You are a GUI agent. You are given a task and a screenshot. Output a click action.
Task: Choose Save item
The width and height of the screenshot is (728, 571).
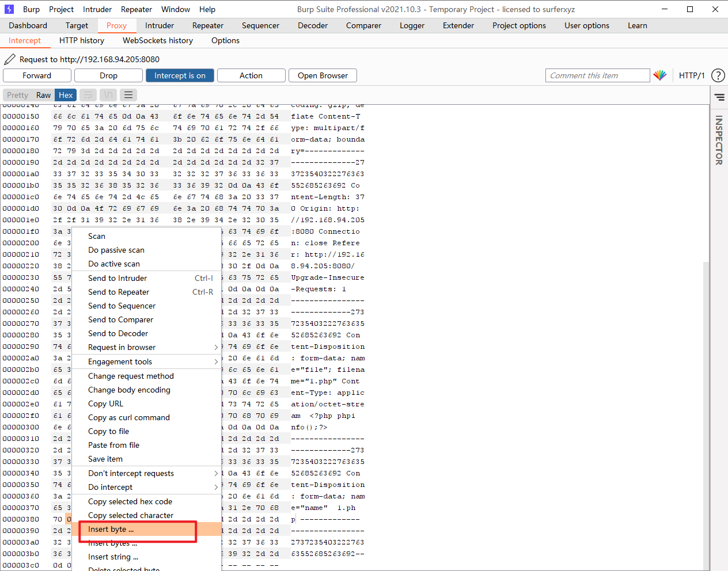pyautogui.click(x=146, y=459)
